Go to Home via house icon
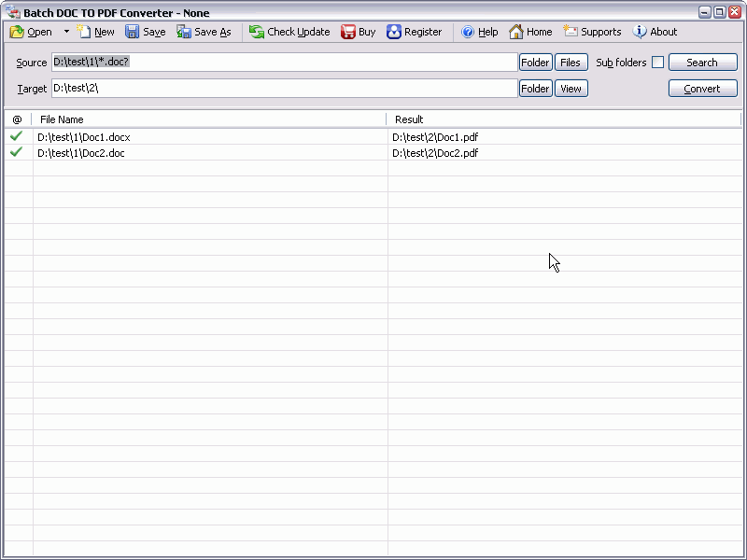 tap(516, 32)
